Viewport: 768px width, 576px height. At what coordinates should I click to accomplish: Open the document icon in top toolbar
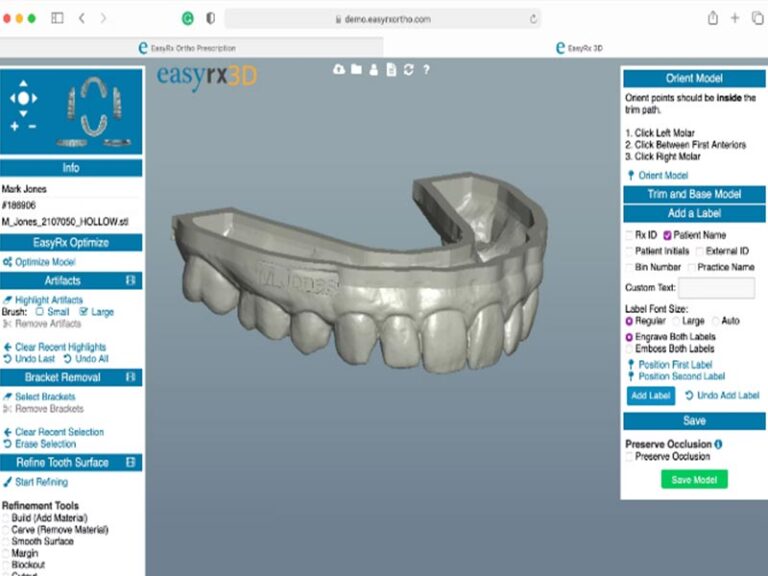(x=391, y=70)
